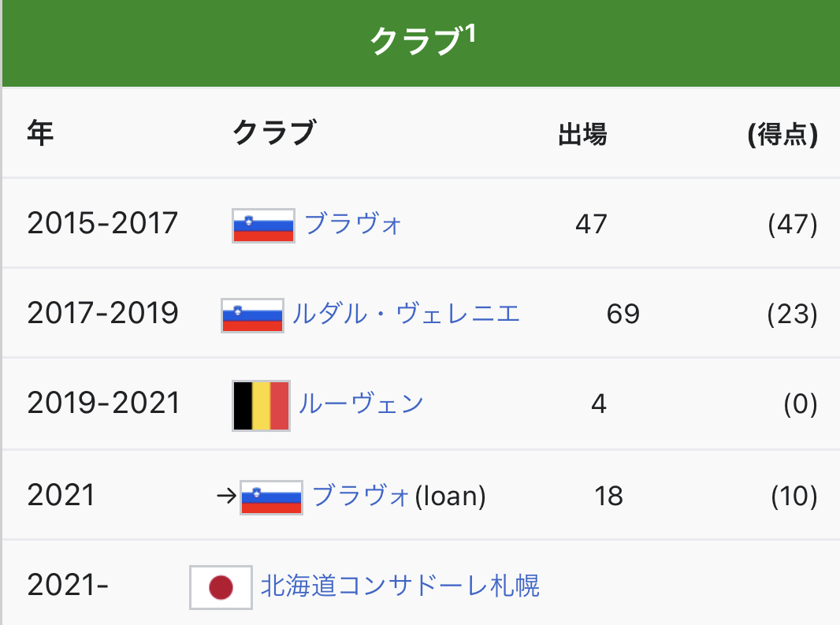
Task: Click the Japan flag beside 北海道コンサドーレ札幌
Action: [221, 587]
